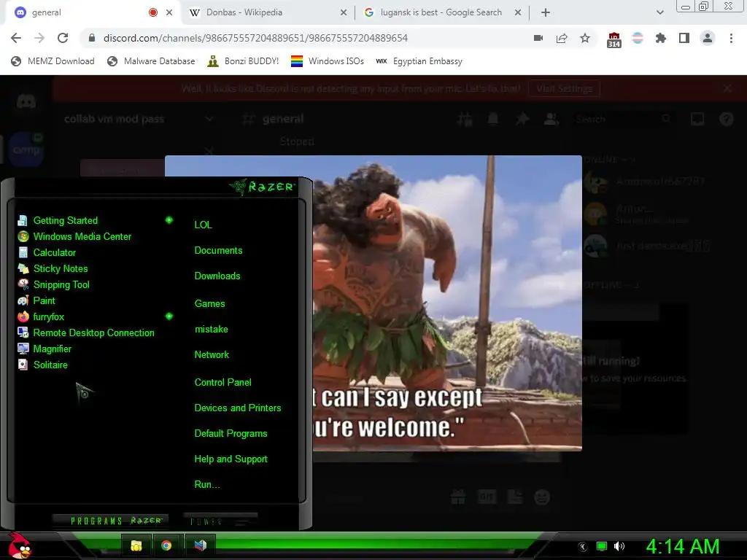Open the Discord inbox icon
Screen dimensions: 747x560
pos(697,119)
